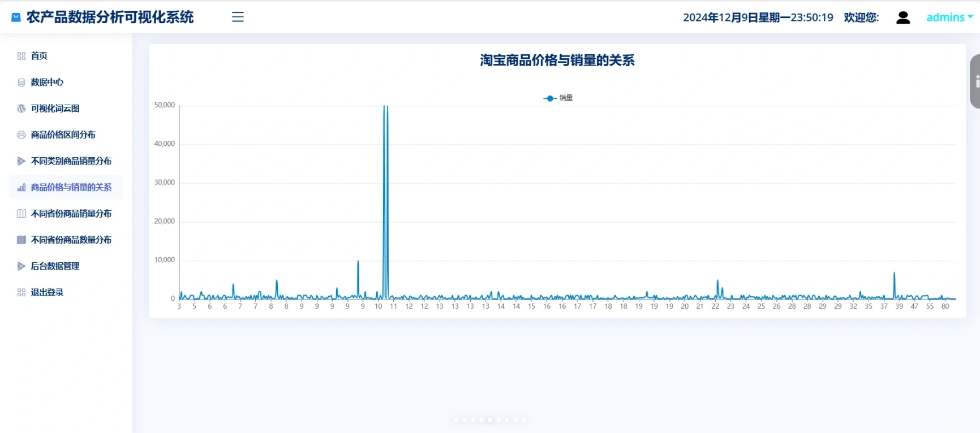The image size is (980, 433).
Task: Click the 欢迎您 welcome text
Action: click(x=861, y=18)
